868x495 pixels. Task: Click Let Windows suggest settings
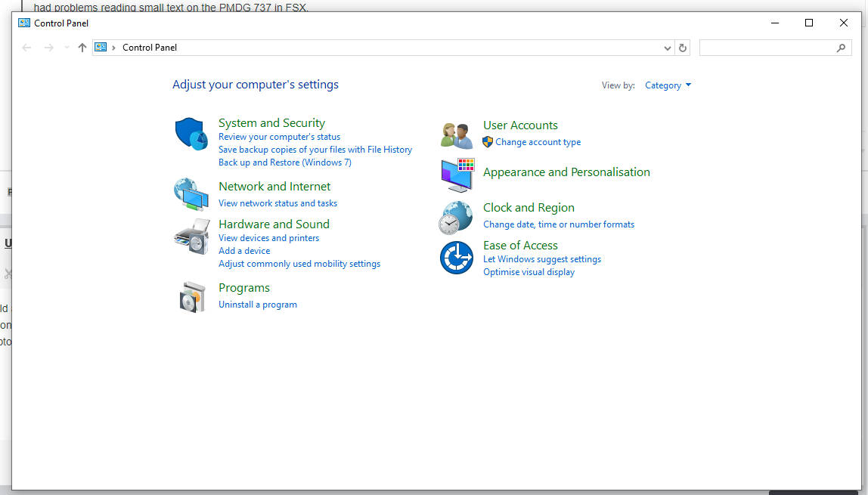[542, 259]
